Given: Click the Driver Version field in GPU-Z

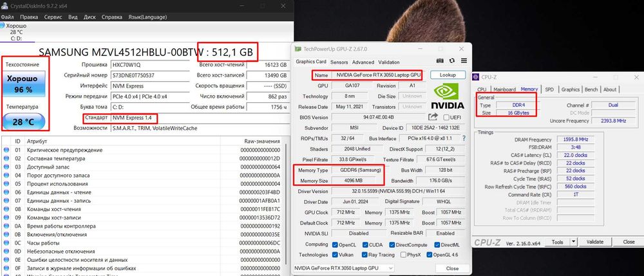Looking at the screenshot, I should pyautogui.click(x=399, y=191).
